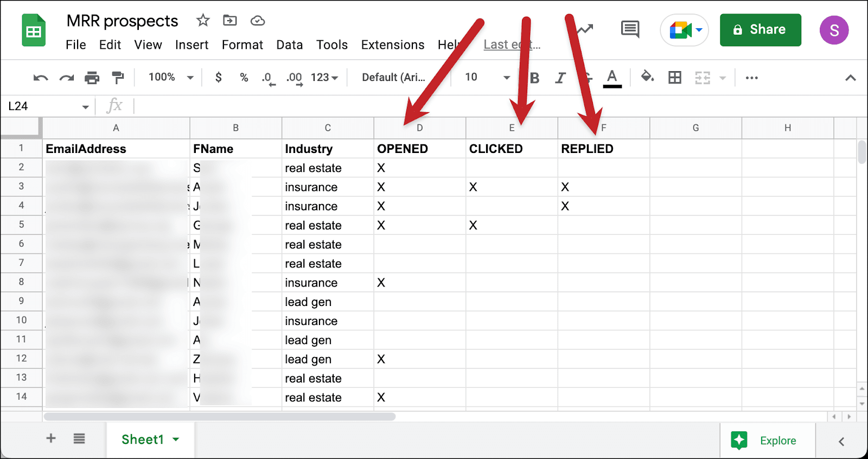Open the Google Sheets home icon
The height and width of the screenshot is (459, 868).
34,31
